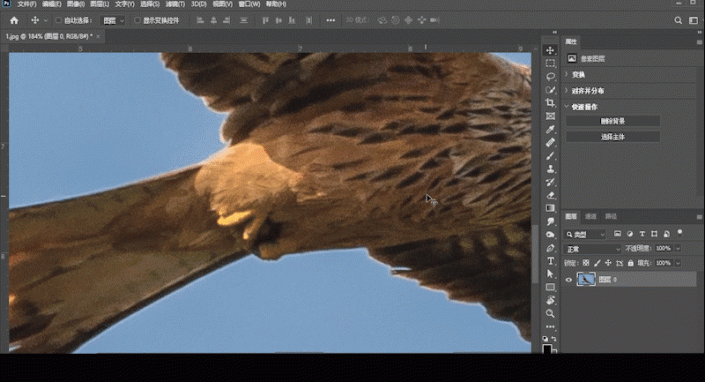Click the foreground color swatch
705x382 pixels.
pos(547,349)
